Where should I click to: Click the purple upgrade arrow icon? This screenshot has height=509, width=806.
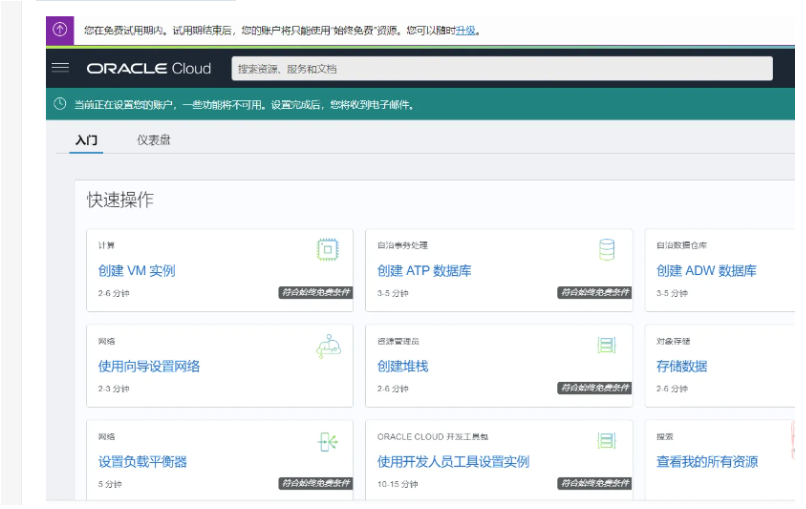tap(59, 29)
